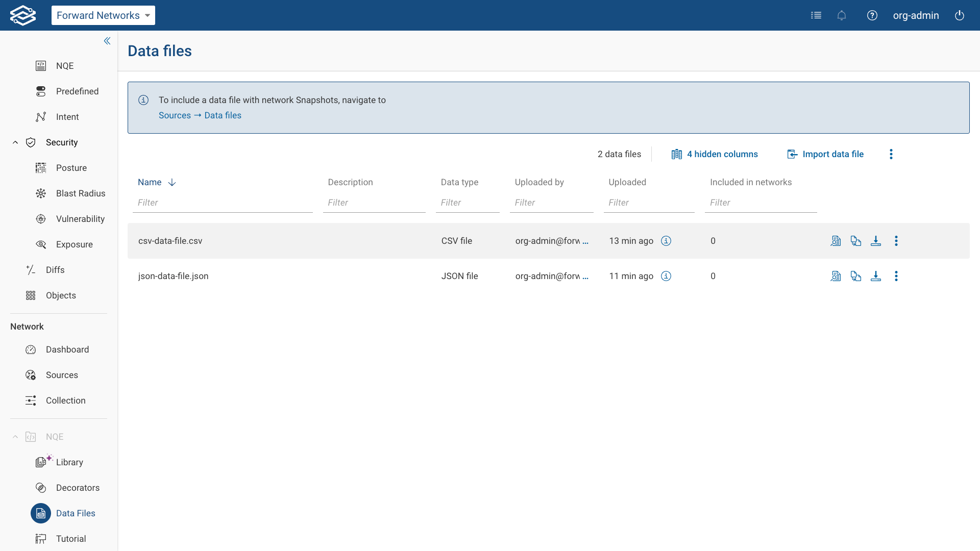Open Forward Networks network dropdown
Viewport: 980px width, 551px height.
(103, 15)
